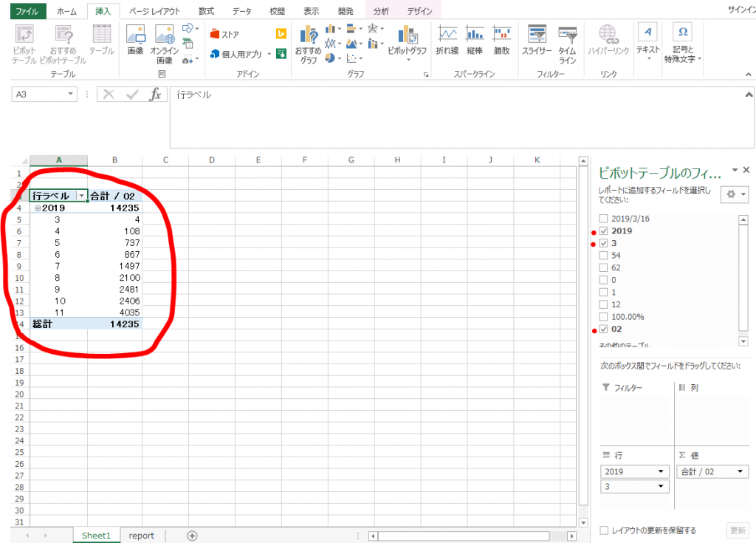Image resolution: width=756 pixels, height=543 pixels.
Task: Open the charts dialog launcher
Action: [x=426, y=75]
